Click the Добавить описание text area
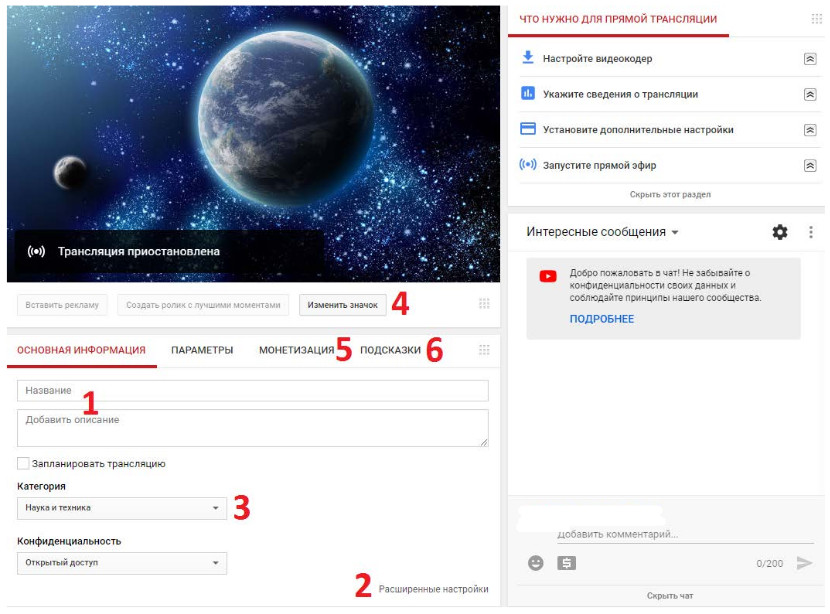The height and width of the screenshot is (614, 830). point(252,428)
